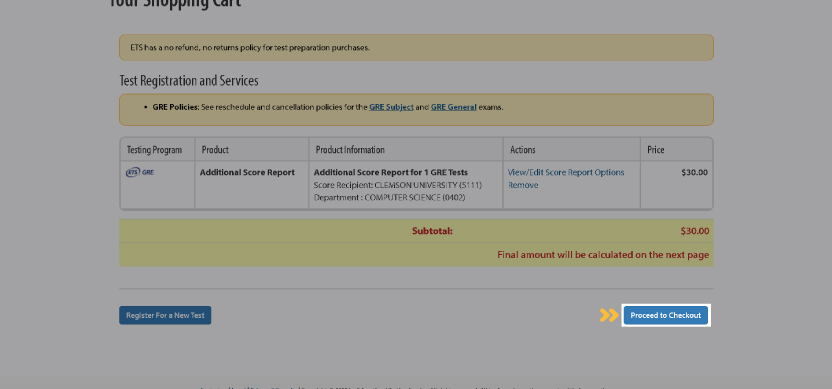Open the GRE General policy link

(454, 107)
